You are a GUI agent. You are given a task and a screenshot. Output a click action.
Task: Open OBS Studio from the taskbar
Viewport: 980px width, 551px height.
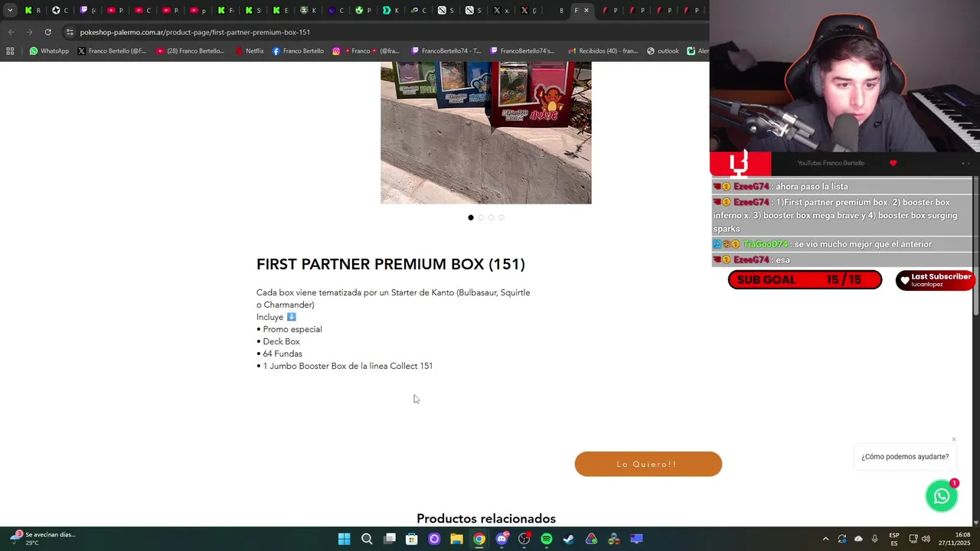tap(524, 539)
